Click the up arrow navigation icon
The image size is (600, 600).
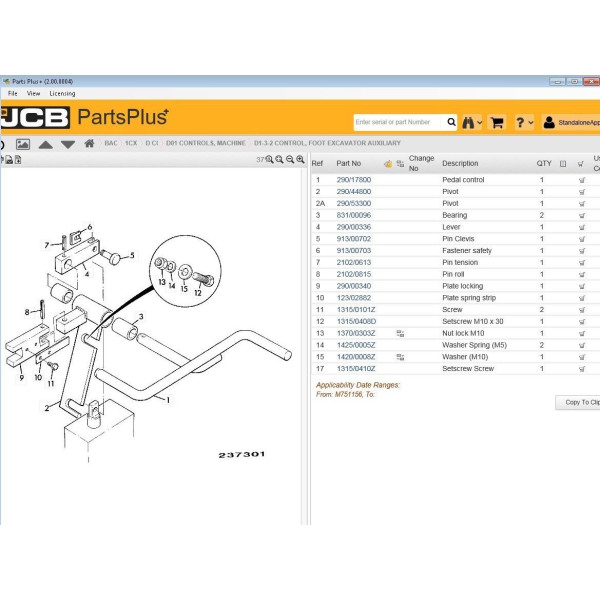pyautogui.click(x=46, y=144)
